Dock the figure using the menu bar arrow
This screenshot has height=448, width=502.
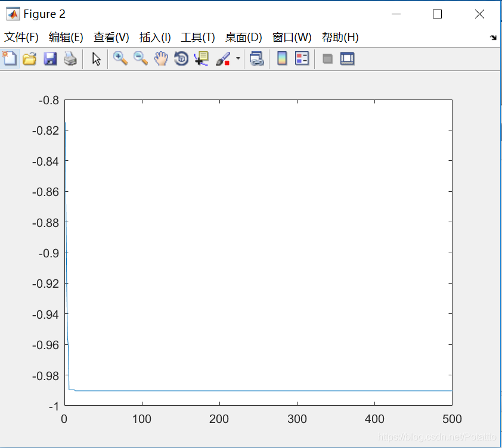pyautogui.click(x=493, y=38)
